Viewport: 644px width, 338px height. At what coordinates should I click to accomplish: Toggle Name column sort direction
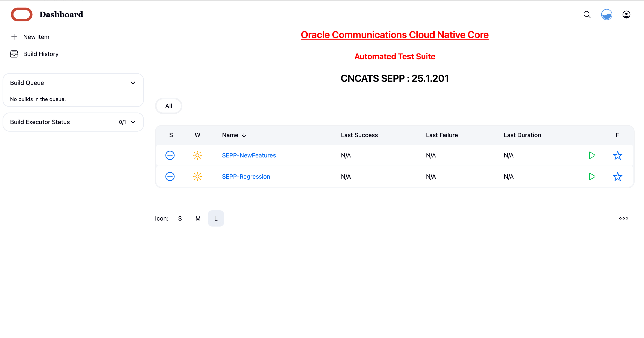[x=244, y=135]
